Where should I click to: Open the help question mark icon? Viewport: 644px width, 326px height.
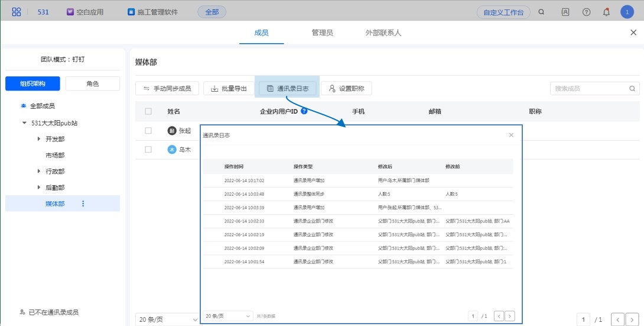[x=586, y=12]
